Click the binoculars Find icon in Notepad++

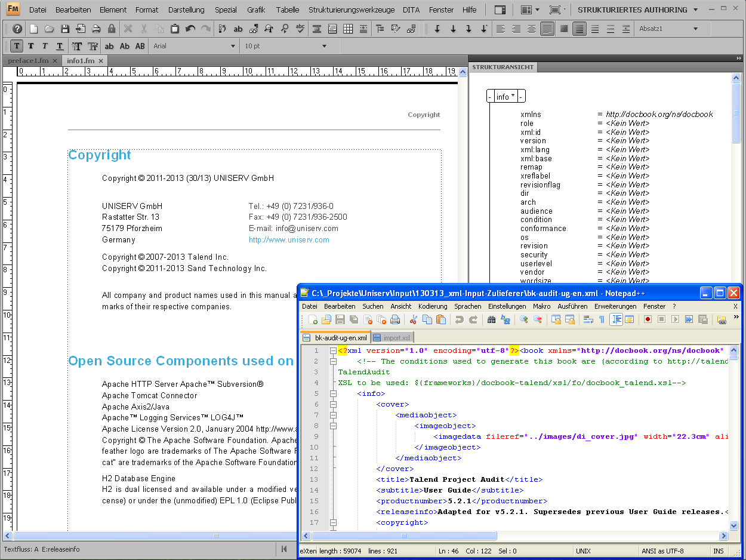pyautogui.click(x=491, y=320)
